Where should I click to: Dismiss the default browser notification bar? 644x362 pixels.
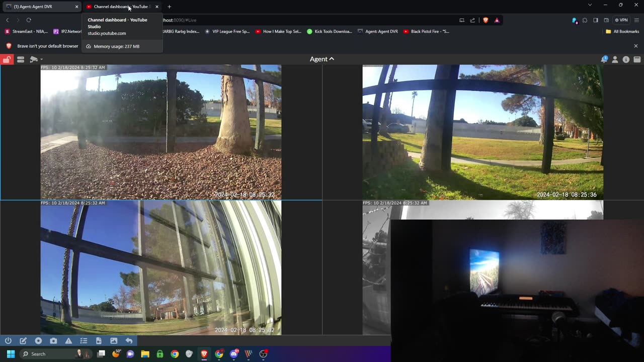[x=635, y=46]
